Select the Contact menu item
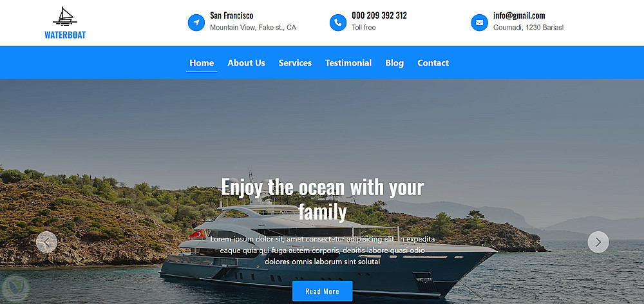This screenshot has height=304, width=644. (x=433, y=63)
